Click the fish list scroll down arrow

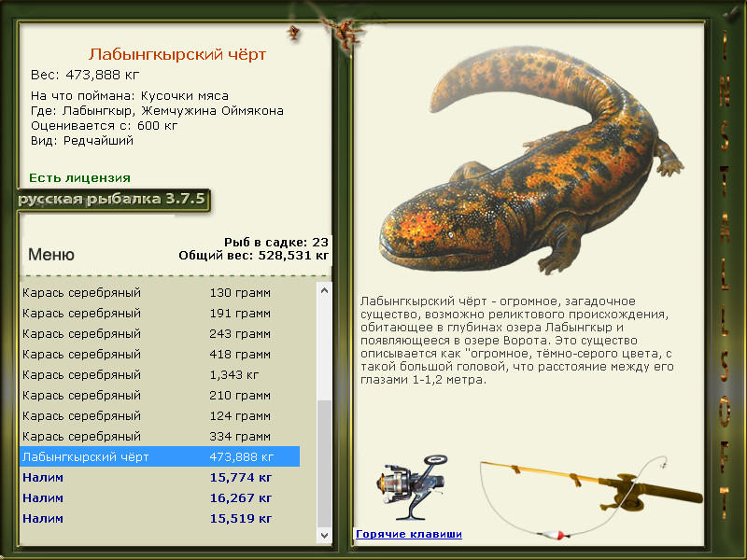[x=324, y=535]
